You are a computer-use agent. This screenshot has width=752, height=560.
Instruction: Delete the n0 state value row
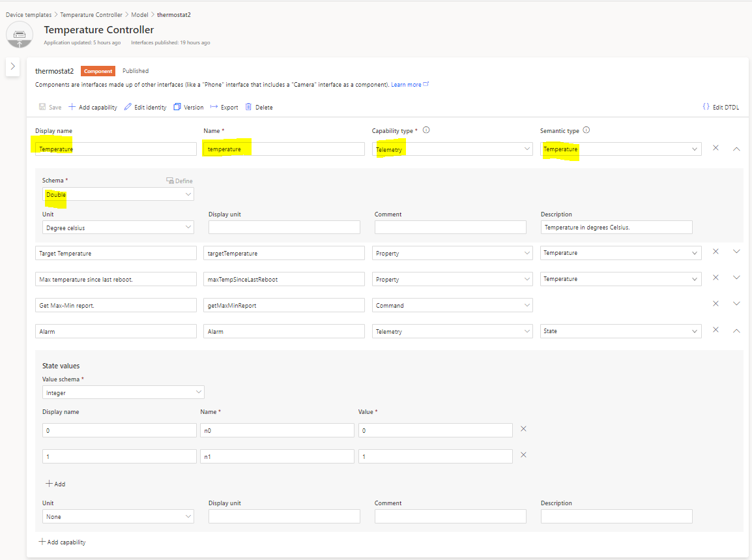coord(523,429)
